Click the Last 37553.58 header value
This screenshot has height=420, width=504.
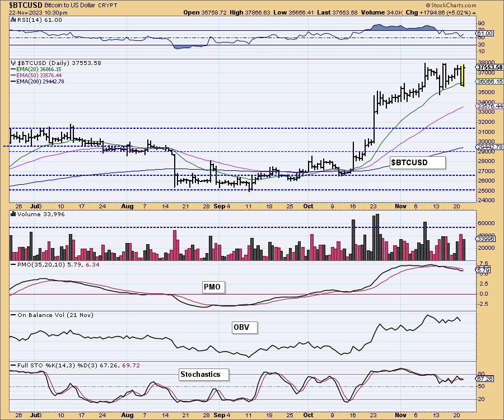337,12
